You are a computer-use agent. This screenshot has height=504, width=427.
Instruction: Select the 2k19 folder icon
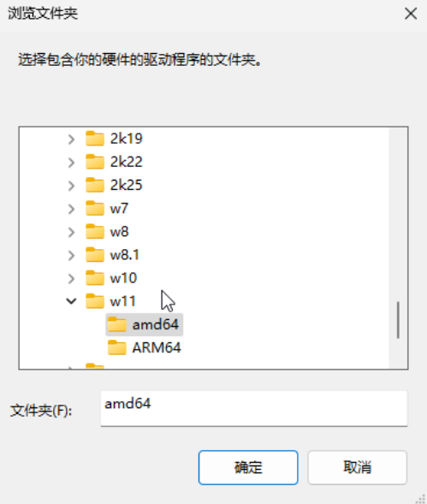pos(95,139)
